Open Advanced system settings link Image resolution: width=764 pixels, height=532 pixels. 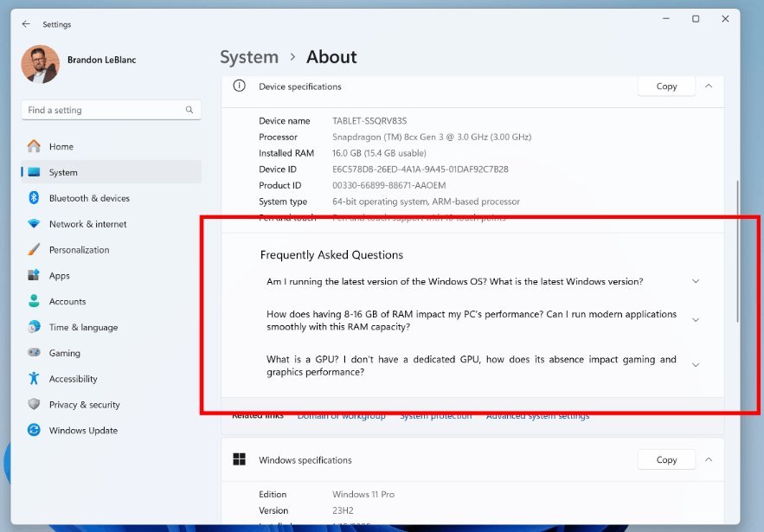[x=537, y=417]
